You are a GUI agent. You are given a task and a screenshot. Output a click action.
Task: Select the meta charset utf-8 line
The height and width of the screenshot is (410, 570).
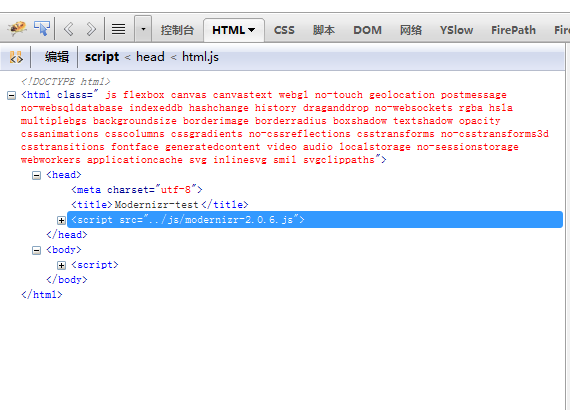click(x=137, y=190)
